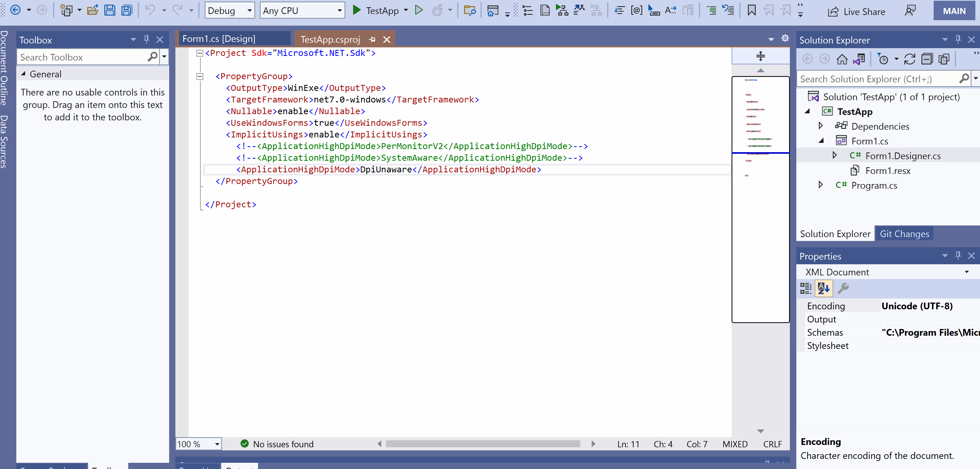980x469 pixels.
Task: Click the Live Share button
Action: (x=857, y=11)
